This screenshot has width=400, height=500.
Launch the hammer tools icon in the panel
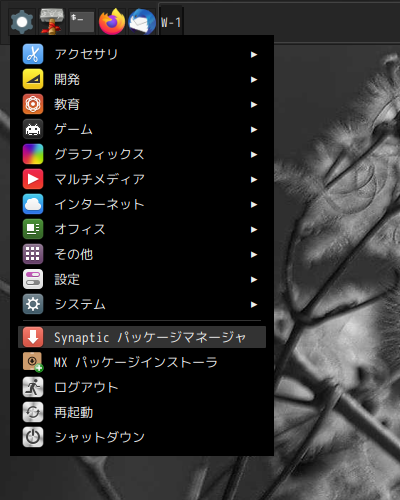click(x=52, y=22)
